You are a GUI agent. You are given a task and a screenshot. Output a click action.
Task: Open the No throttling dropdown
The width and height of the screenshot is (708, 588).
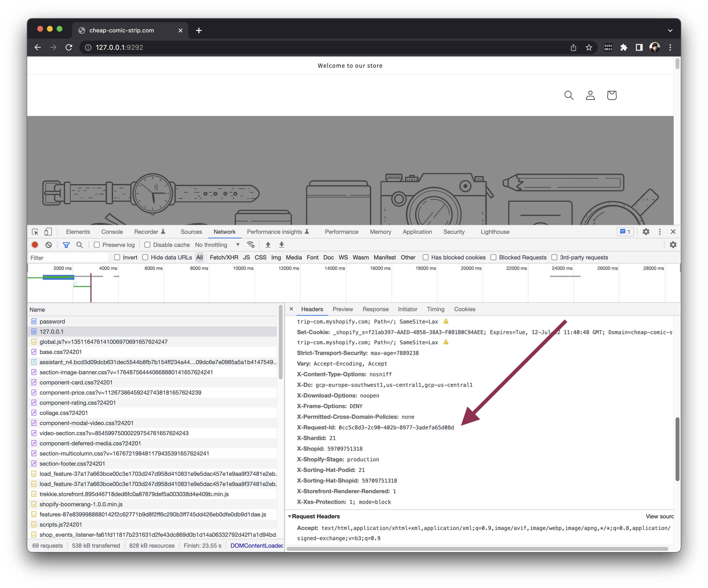click(217, 245)
